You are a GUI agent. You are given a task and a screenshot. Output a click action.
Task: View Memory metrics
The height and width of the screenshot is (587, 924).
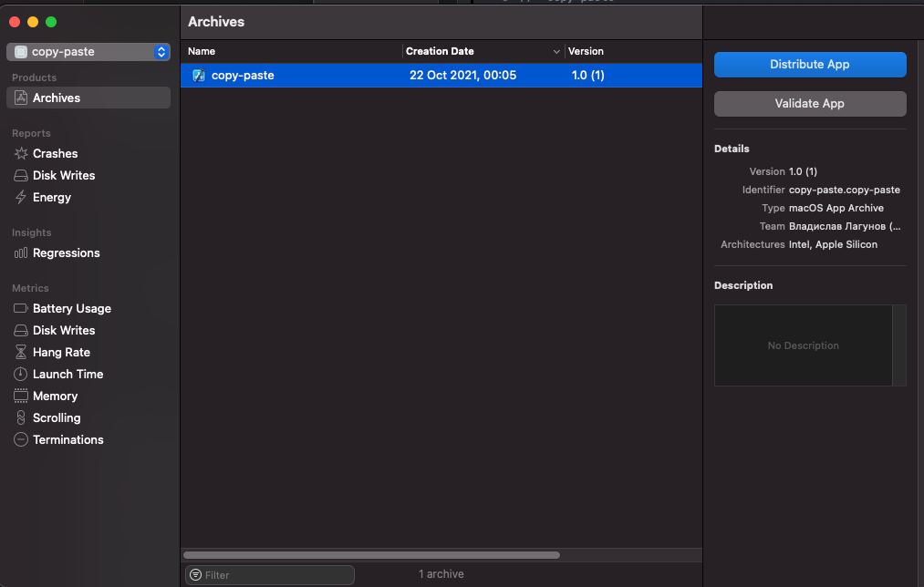[x=55, y=396]
